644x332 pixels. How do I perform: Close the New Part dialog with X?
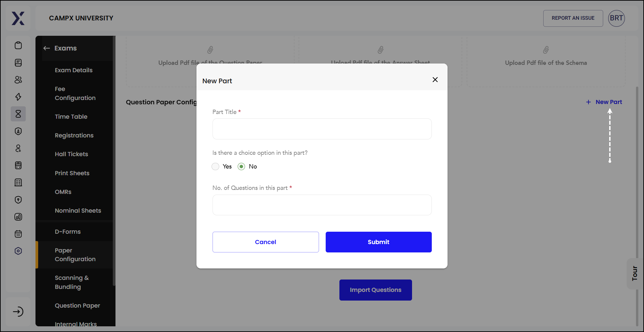point(435,80)
